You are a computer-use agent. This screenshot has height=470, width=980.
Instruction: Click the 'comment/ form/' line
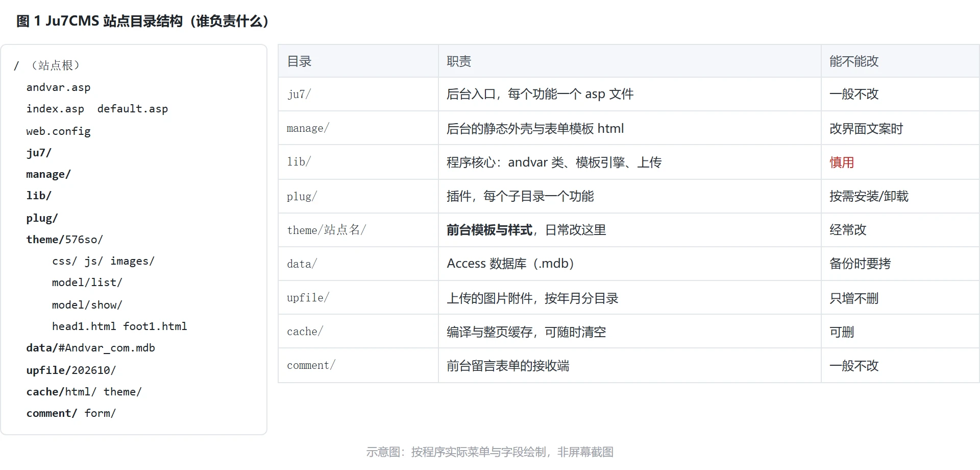click(71, 413)
